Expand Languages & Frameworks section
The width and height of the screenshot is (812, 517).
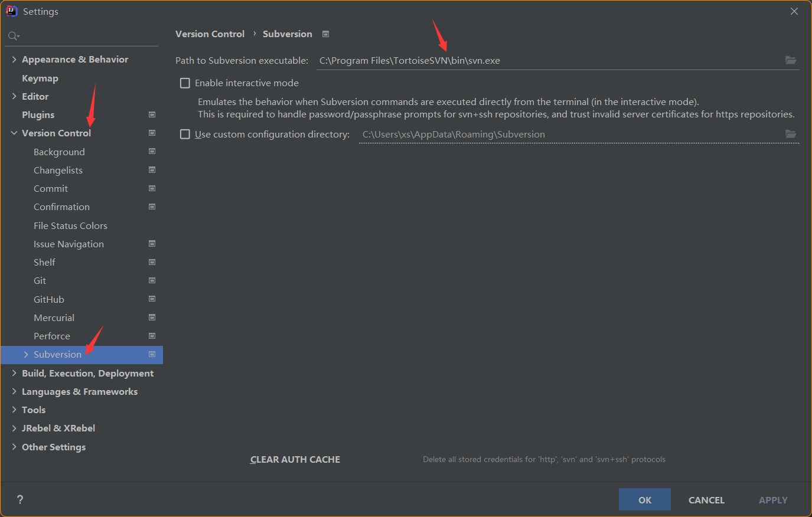tap(14, 391)
